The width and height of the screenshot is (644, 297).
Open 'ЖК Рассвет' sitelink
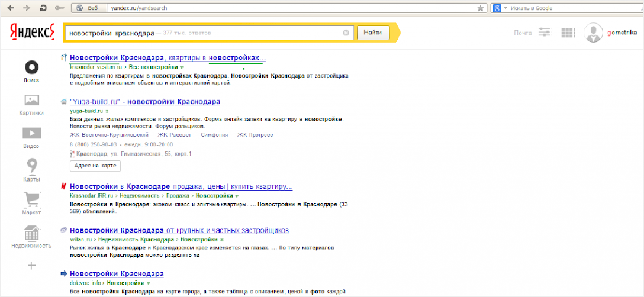(175, 135)
